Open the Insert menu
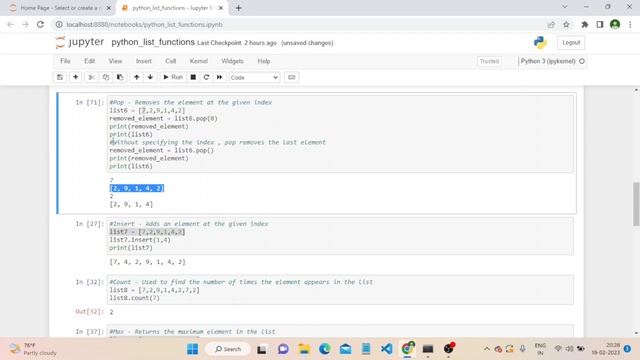640x360 pixels. pos(144,61)
